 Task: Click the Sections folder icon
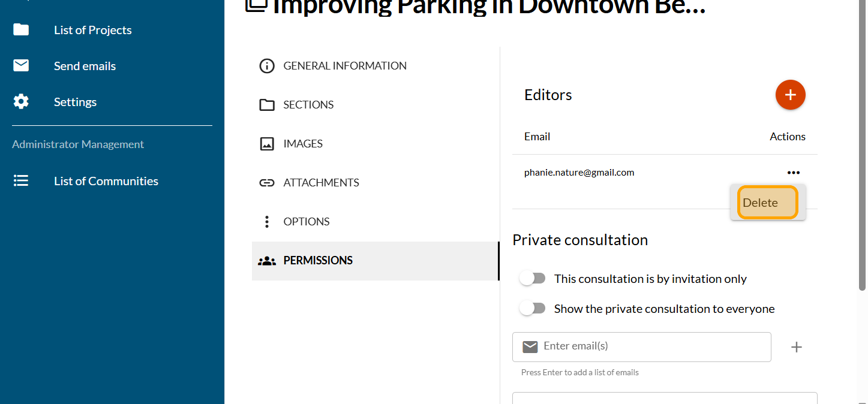pos(266,105)
